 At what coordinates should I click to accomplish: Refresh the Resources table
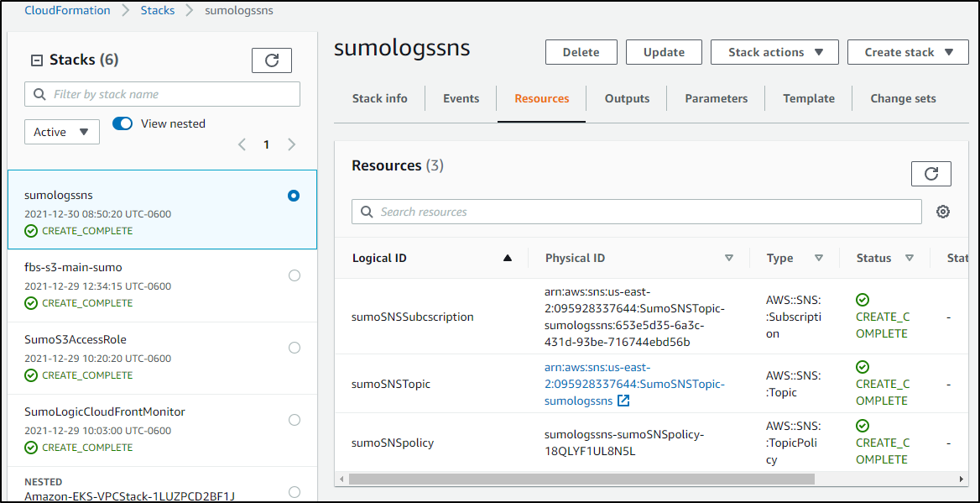931,173
